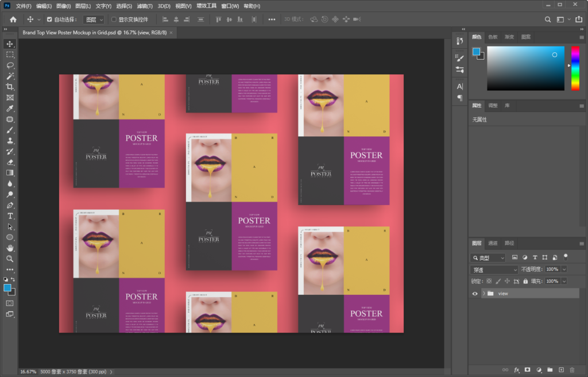Select the Gradient tool
588x377 pixels.
point(10,173)
